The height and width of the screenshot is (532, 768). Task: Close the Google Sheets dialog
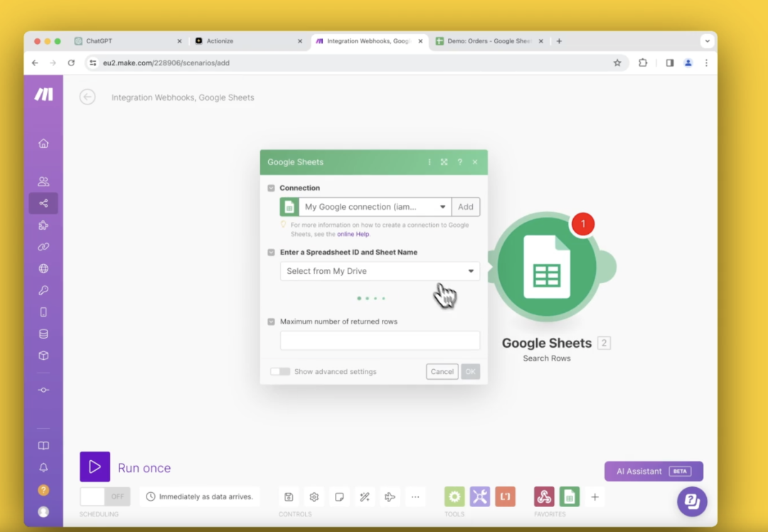pos(475,162)
